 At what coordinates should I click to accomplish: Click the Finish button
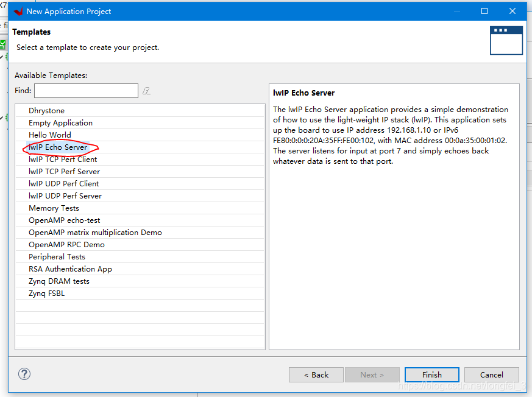(x=432, y=375)
